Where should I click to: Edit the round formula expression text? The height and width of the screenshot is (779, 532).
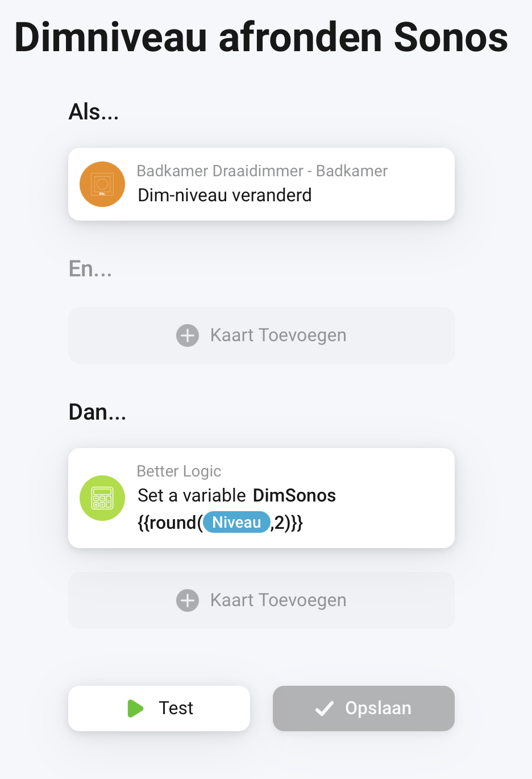tap(221, 523)
